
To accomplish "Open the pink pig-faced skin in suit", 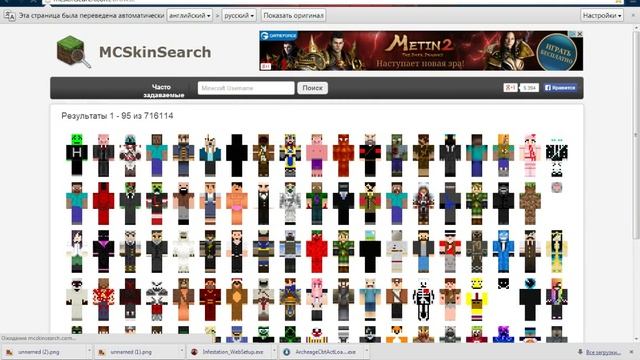I will click(103, 155).
